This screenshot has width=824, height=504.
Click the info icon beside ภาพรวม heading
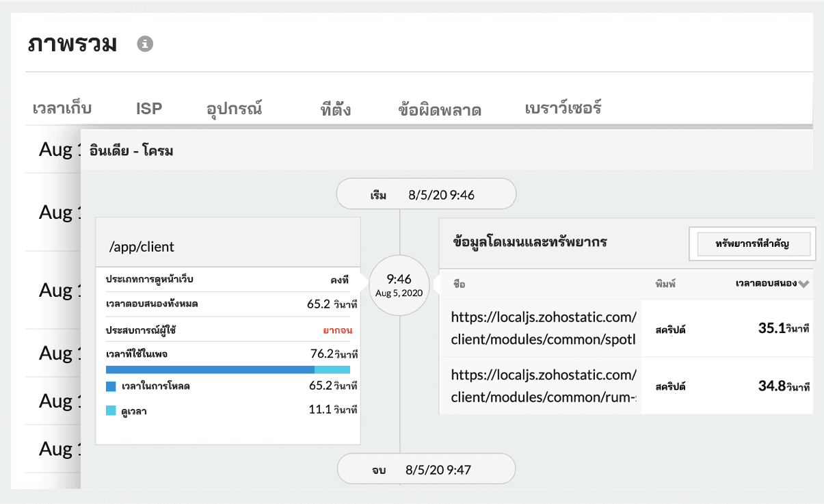click(144, 44)
